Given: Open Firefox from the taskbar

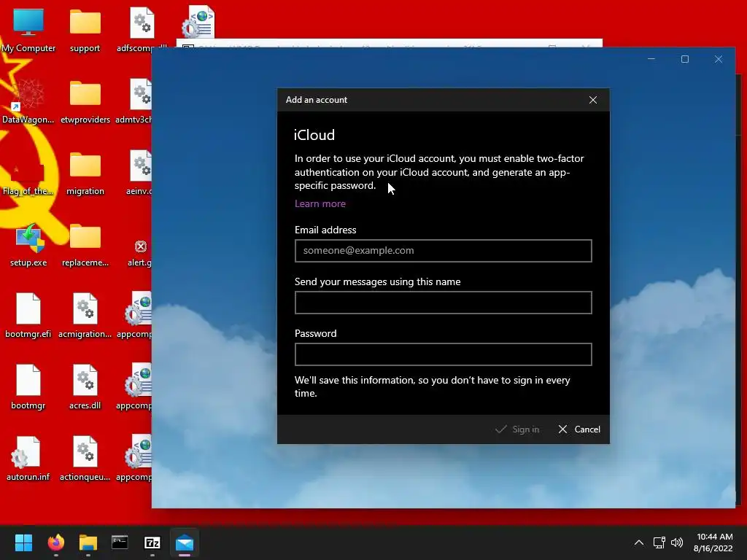Looking at the screenshot, I should (x=55, y=542).
